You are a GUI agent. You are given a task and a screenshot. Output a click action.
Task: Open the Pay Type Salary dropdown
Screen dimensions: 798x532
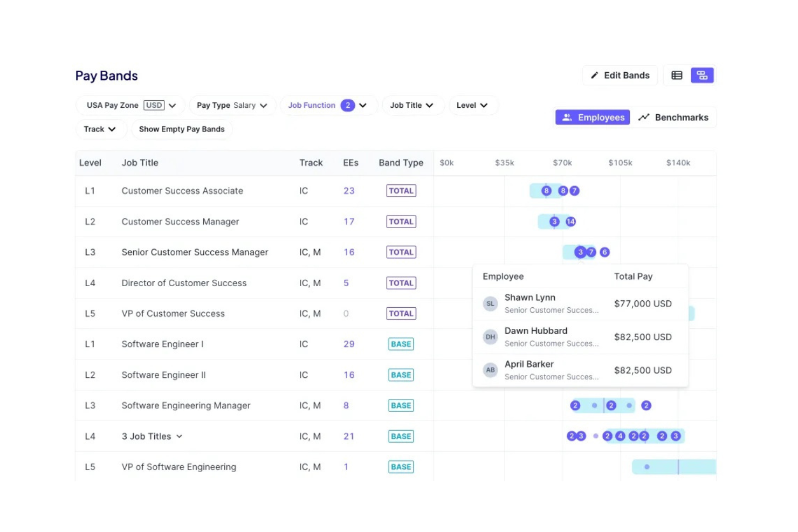(232, 106)
